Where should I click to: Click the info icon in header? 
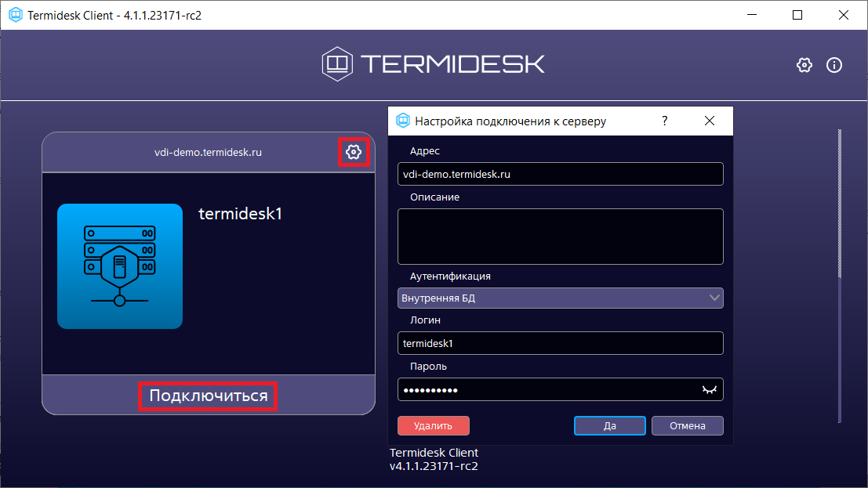(834, 65)
